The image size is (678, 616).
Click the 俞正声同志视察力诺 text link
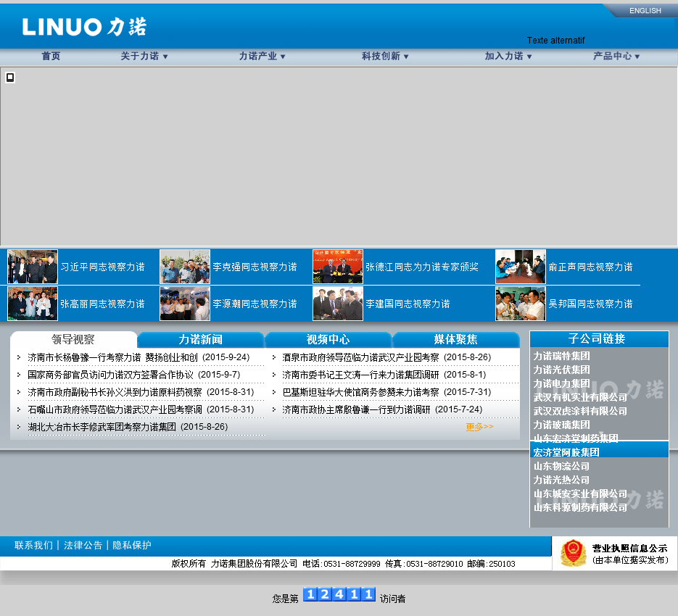click(590, 267)
